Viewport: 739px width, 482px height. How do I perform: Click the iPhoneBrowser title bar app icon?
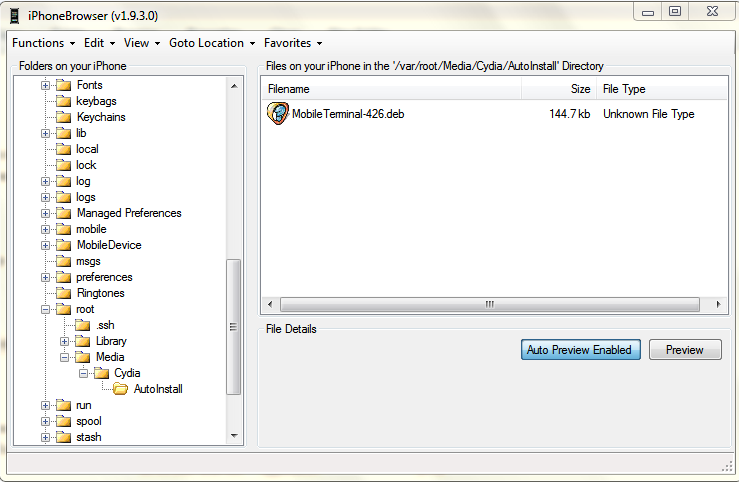pyautogui.click(x=15, y=16)
